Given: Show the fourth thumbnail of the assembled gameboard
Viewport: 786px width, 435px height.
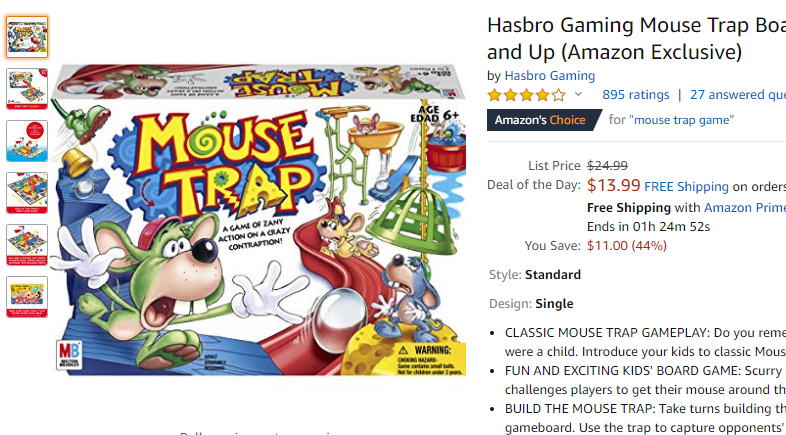Looking at the screenshot, I should click(x=27, y=193).
